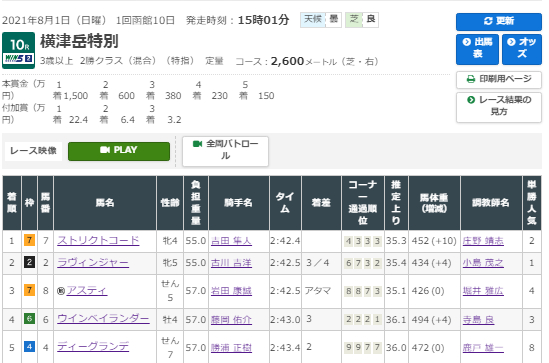This screenshot has height=363, width=549.
Task: Open trainer 小島 茂之 link
Action: [x=483, y=263]
